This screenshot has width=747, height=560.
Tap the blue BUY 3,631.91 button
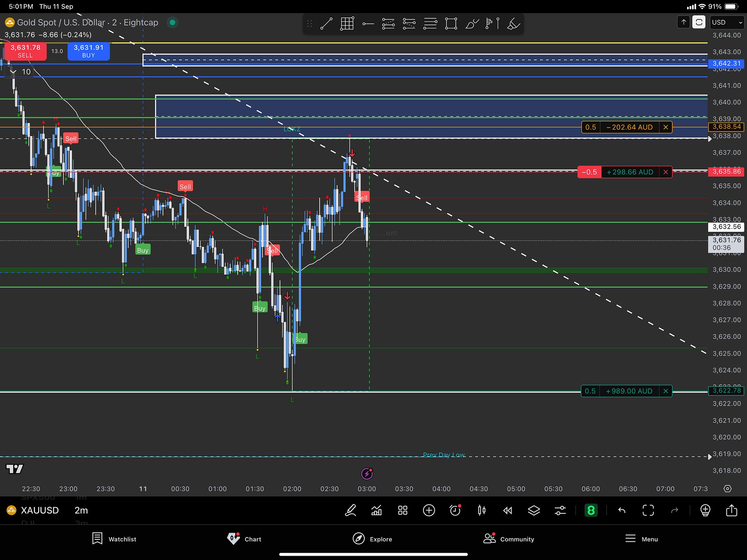point(89,51)
